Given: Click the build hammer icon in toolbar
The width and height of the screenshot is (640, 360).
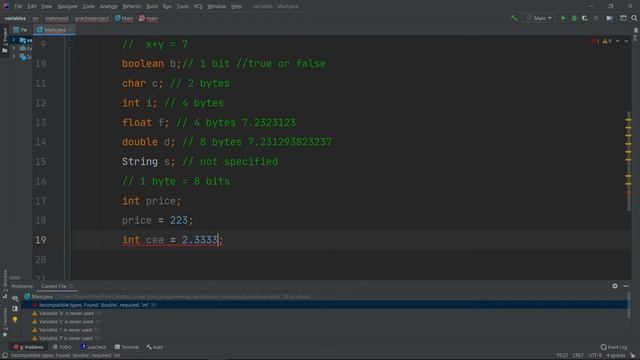Looking at the screenshot, I should [x=514, y=18].
